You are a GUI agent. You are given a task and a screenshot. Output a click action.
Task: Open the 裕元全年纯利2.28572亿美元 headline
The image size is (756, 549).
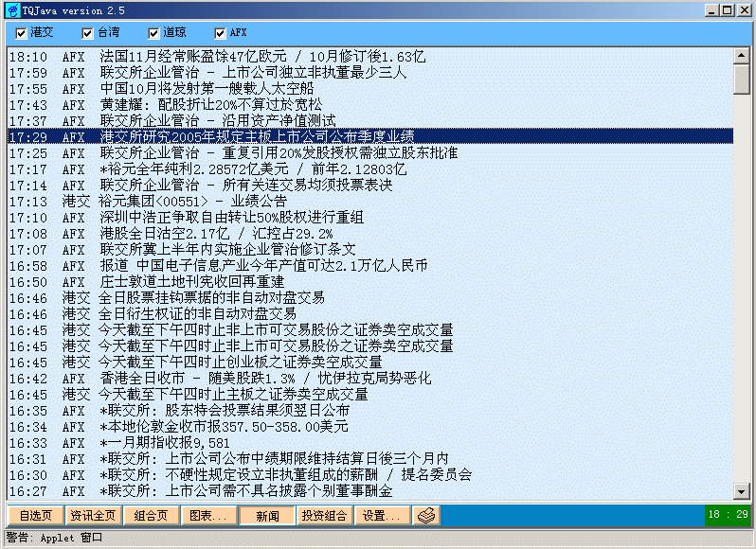[x=370, y=169]
